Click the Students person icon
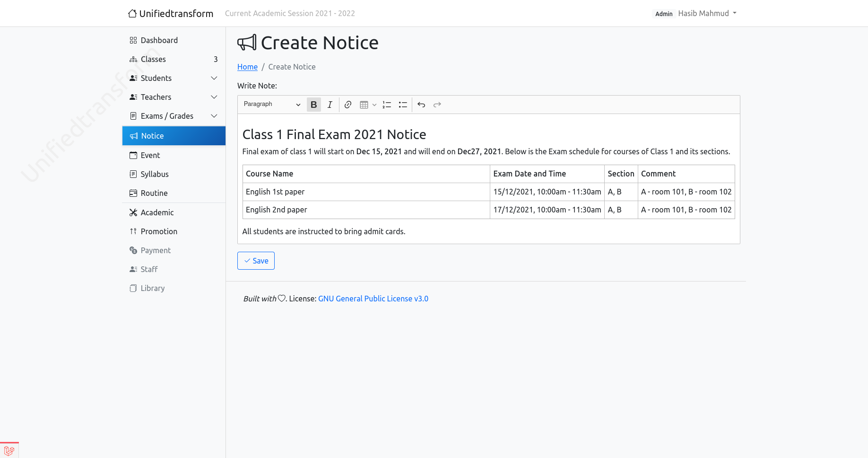 click(x=133, y=78)
